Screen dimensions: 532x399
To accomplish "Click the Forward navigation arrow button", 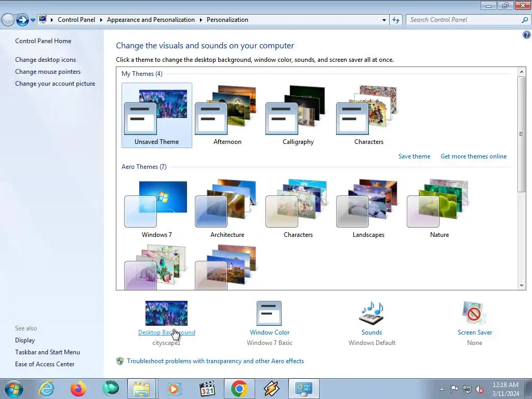I will [22, 20].
